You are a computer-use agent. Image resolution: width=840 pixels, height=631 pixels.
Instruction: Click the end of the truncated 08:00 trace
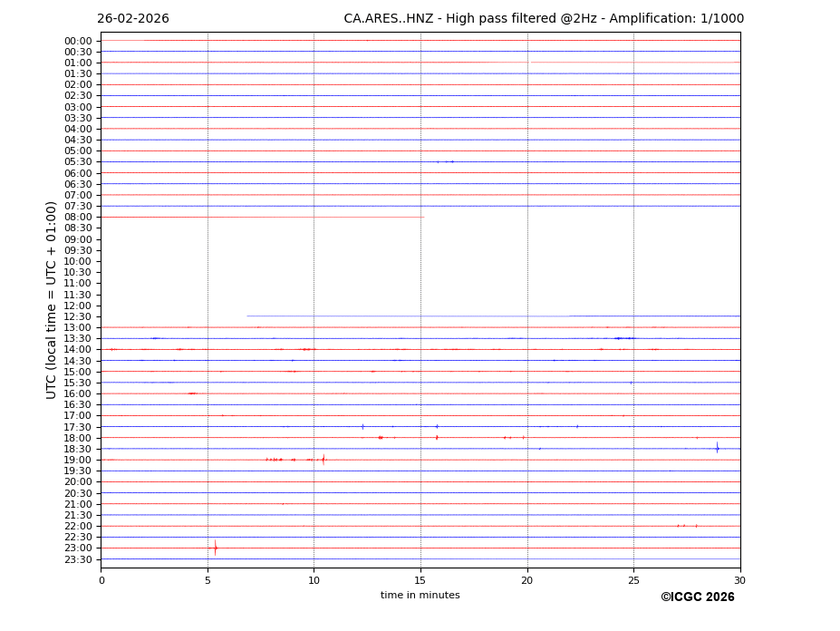pyautogui.click(x=422, y=217)
